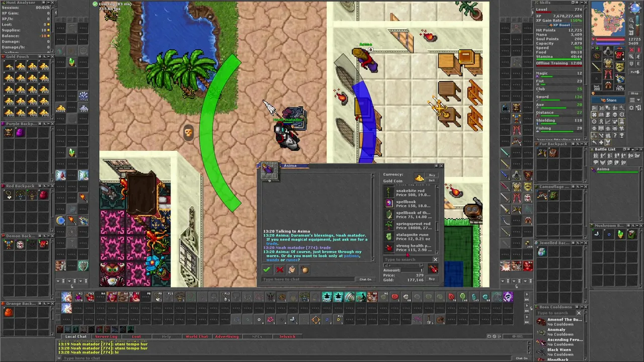Click the red X reject icon in Asima dialog
The height and width of the screenshot is (362, 644).
tap(280, 269)
